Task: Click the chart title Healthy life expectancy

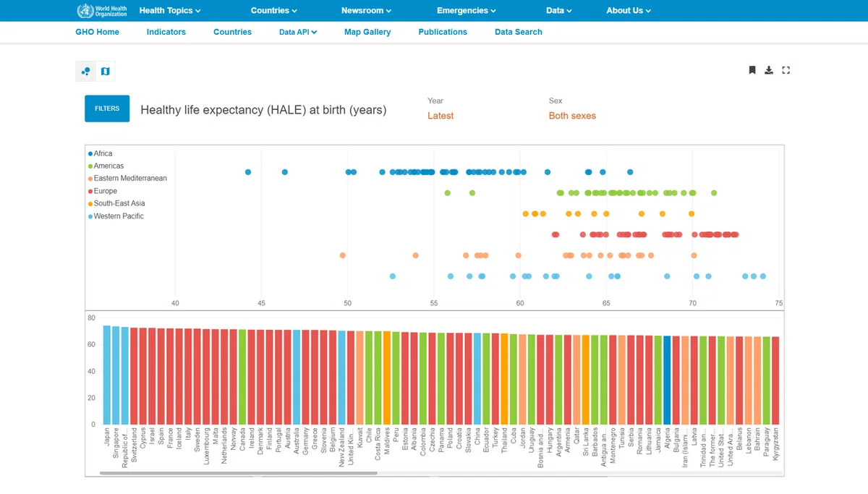Action: tap(263, 110)
